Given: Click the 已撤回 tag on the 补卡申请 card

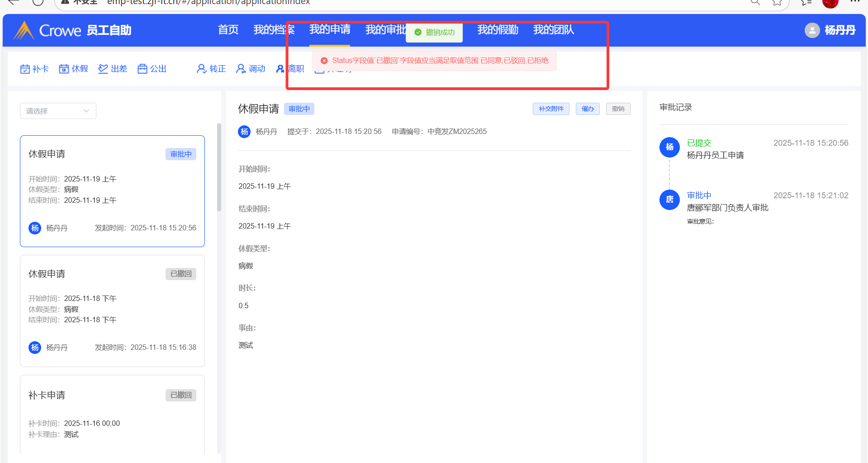Looking at the screenshot, I should 181,395.
